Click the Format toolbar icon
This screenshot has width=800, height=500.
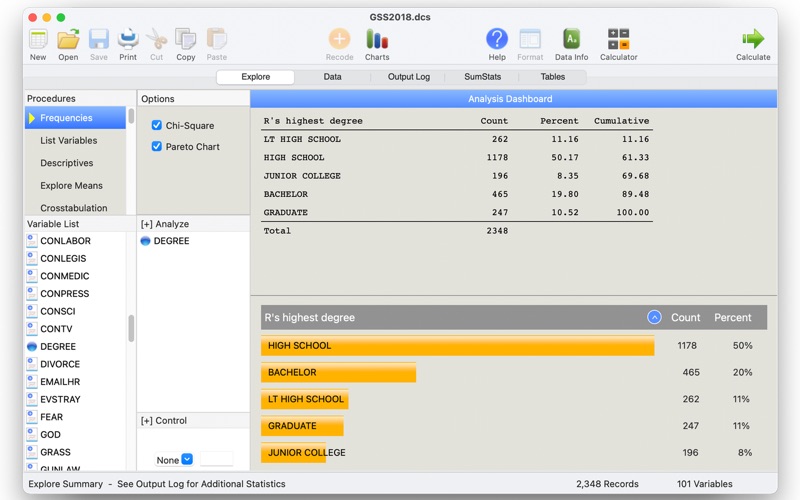pyautogui.click(x=530, y=39)
